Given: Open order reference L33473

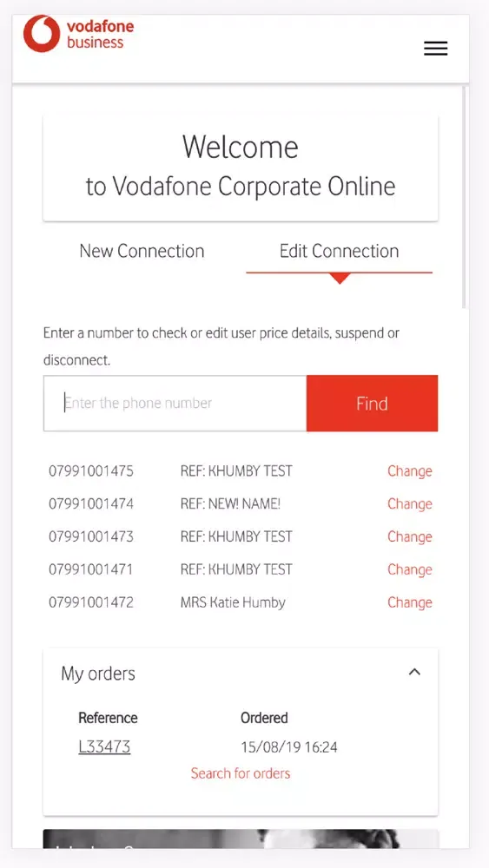Looking at the screenshot, I should 105,746.
